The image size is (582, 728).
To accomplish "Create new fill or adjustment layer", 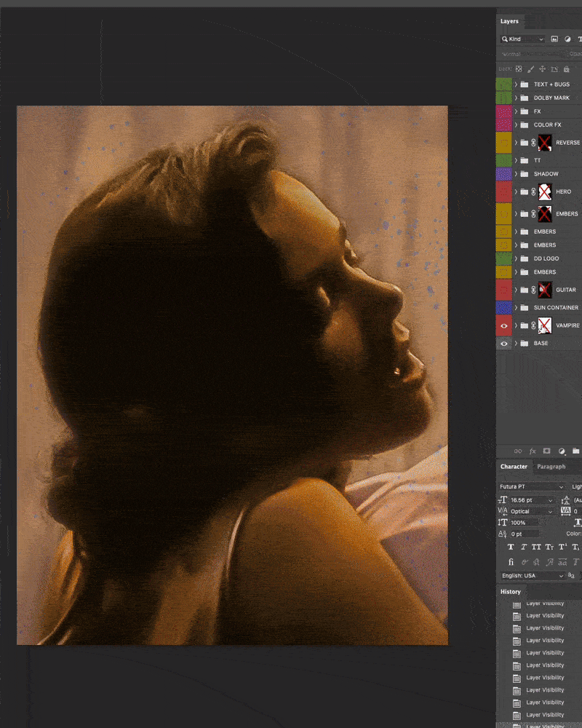I will pos(562,451).
